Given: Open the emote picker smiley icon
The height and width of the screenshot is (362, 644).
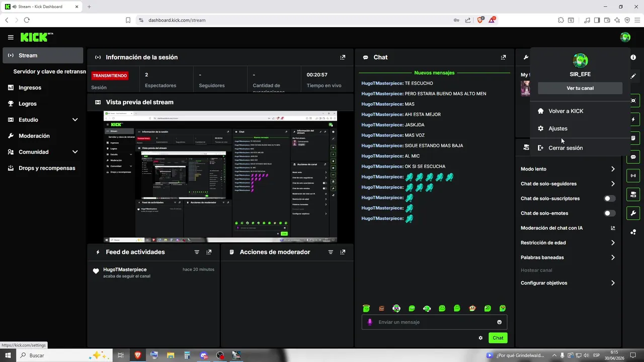Looking at the screenshot, I should 500,322.
